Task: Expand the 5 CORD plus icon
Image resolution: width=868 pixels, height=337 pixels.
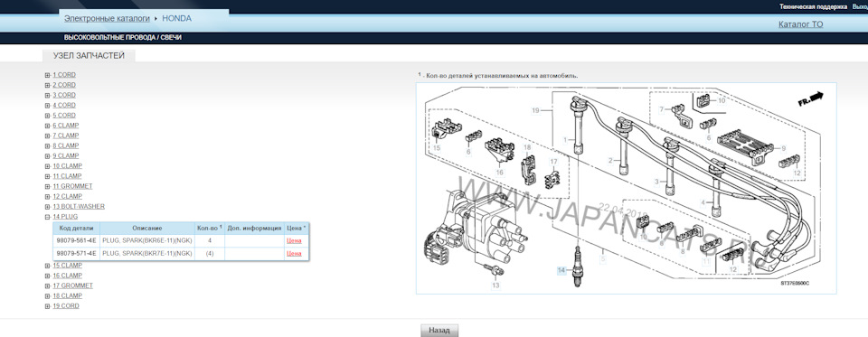Action: (48, 116)
